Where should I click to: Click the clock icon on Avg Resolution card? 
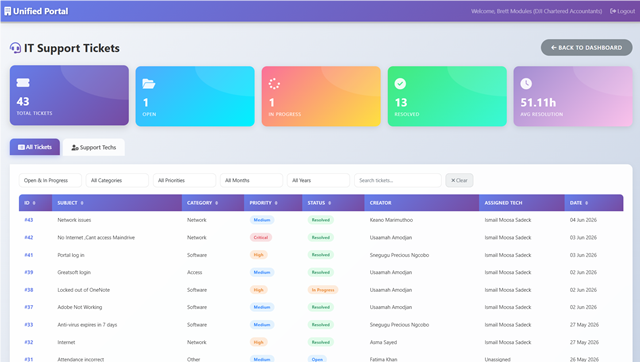526,84
